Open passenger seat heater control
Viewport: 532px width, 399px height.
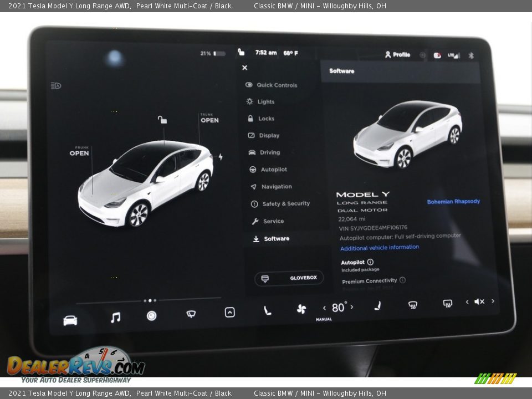pyautogui.click(x=377, y=306)
